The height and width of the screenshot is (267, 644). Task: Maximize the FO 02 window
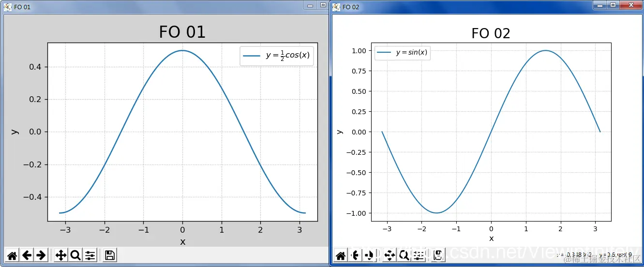(613, 5)
